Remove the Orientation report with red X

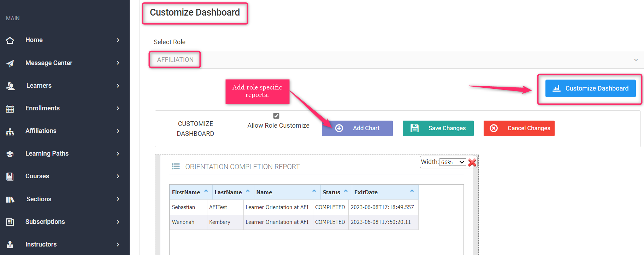pos(472,162)
